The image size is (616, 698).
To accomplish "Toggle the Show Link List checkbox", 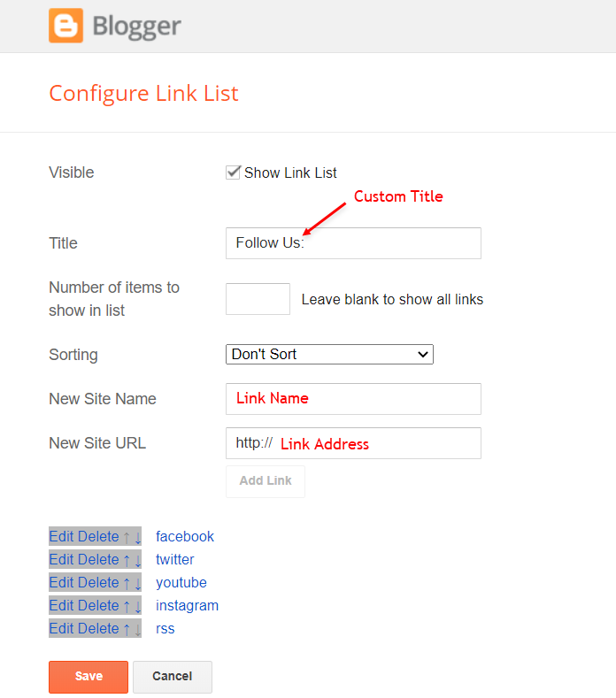I will click(233, 173).
